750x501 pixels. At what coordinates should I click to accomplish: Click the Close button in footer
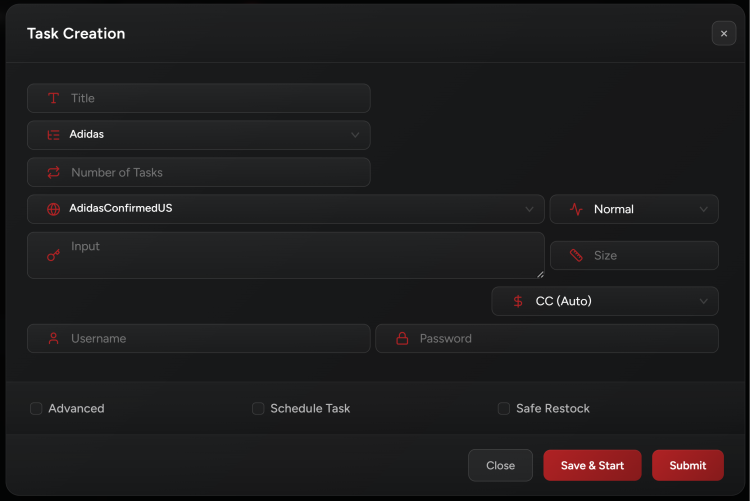tap(500, 465)
